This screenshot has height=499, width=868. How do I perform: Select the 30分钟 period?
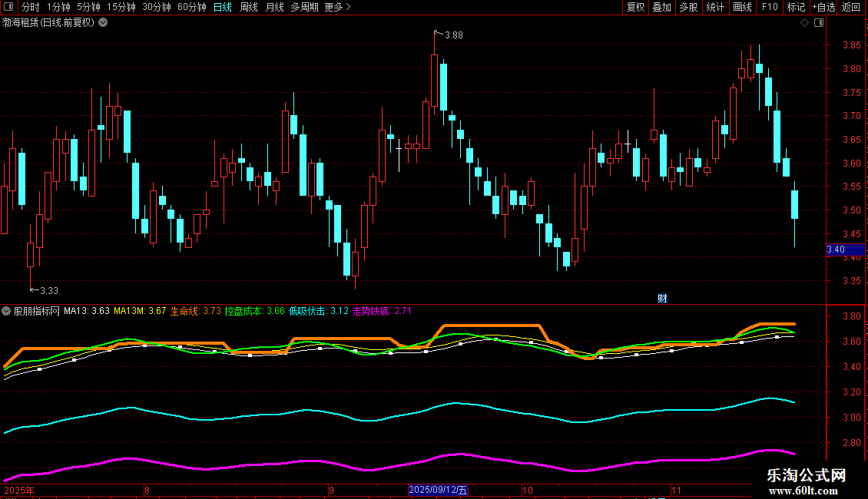157,7
